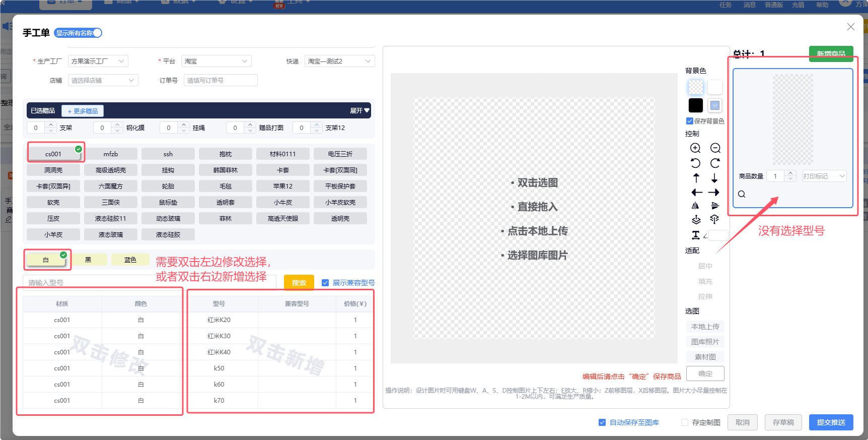868x440 pixels.
Task: Rotate the image counter-clockwise
Action: 695,163
